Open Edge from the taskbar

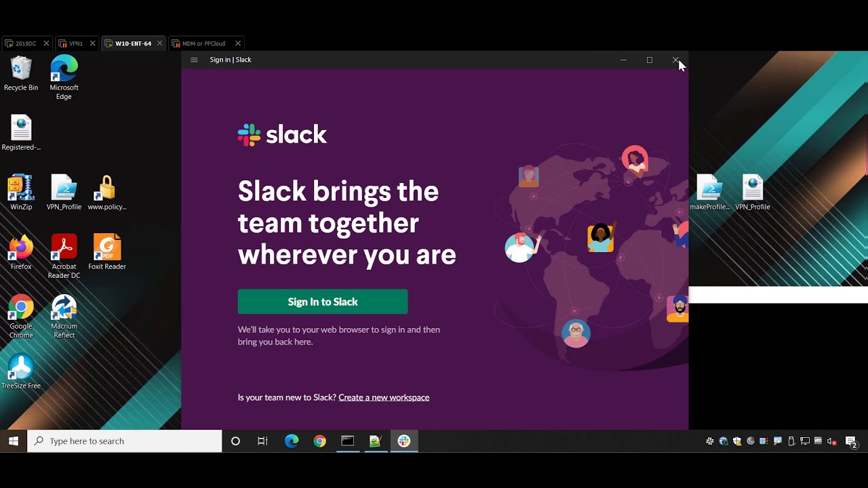pyautogui.click(x=292, y=441)
